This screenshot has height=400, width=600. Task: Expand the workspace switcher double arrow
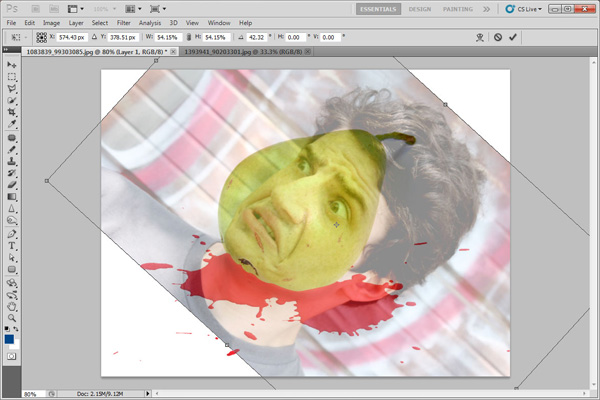(487, 8)
